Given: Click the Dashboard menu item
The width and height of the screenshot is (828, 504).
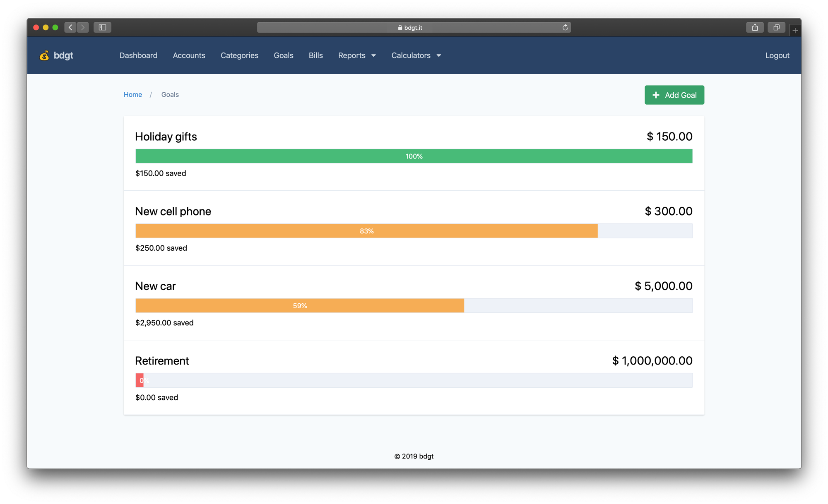Looking at the screenshot, I should pos(138,55).
